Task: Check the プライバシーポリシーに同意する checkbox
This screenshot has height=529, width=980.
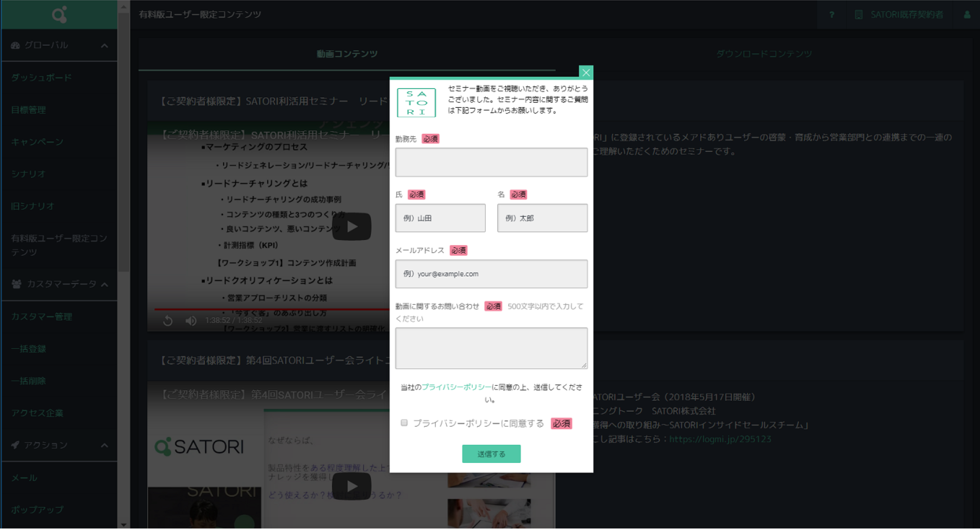Action: click(x=404, y=423)
